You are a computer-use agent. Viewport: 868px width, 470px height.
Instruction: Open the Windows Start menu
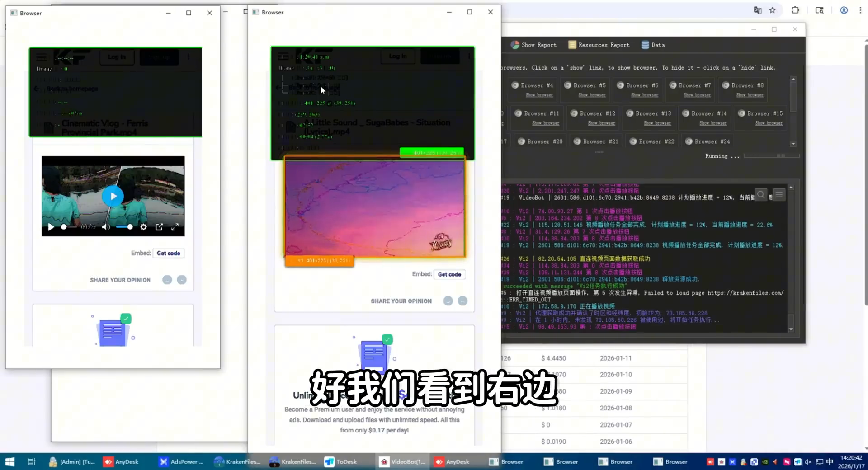point(10,461)
